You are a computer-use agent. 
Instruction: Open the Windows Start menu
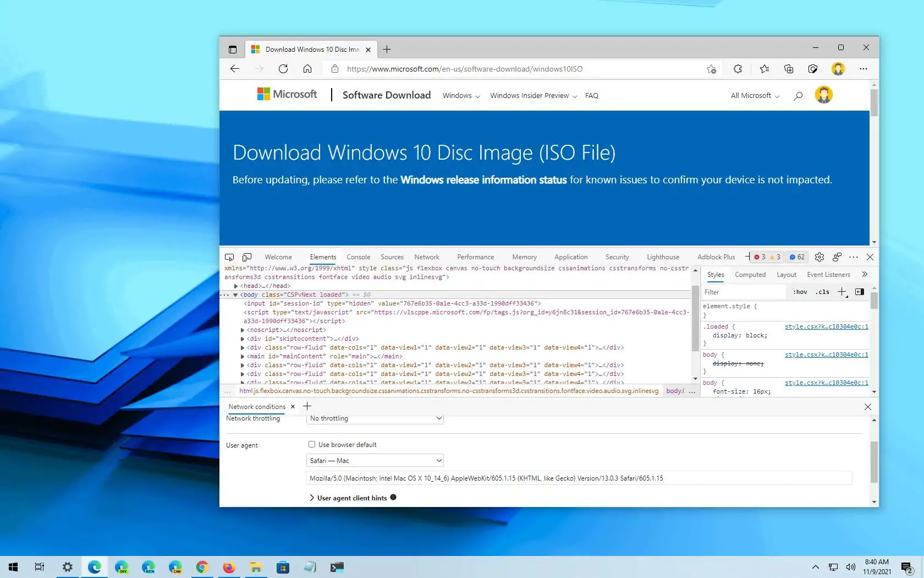coord(13,566)
